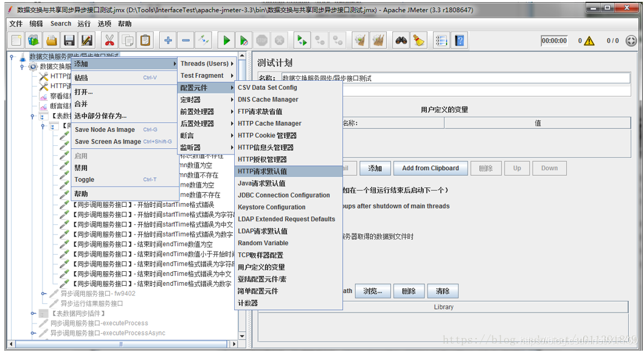This screenshot has height=352, width=644.
Task: Click the 清除 button
Action: (x=443, y=291)
